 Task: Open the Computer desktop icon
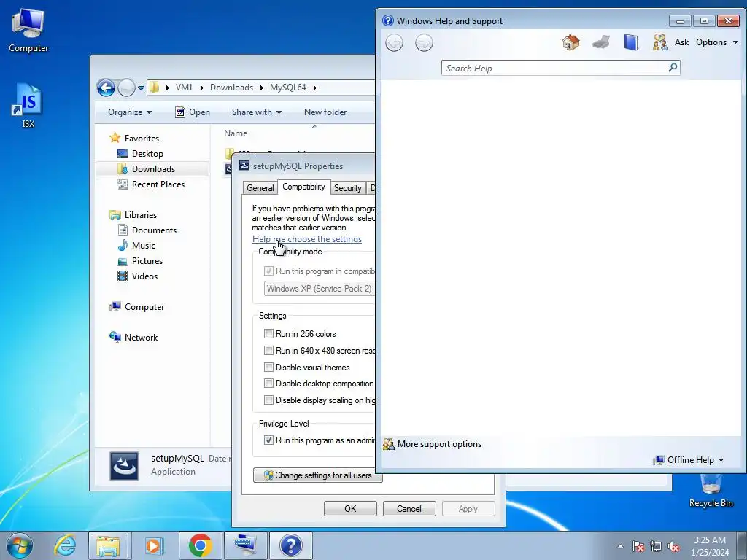click(28, 31)
